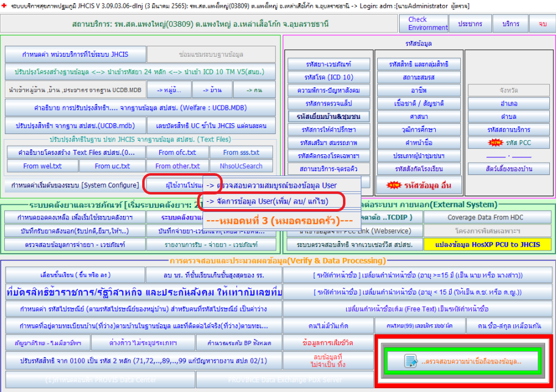
Task: Choose ตรวจสอบความสมบูรณ์ของข้อมูล User menu entry
Action: coord(280,185)
